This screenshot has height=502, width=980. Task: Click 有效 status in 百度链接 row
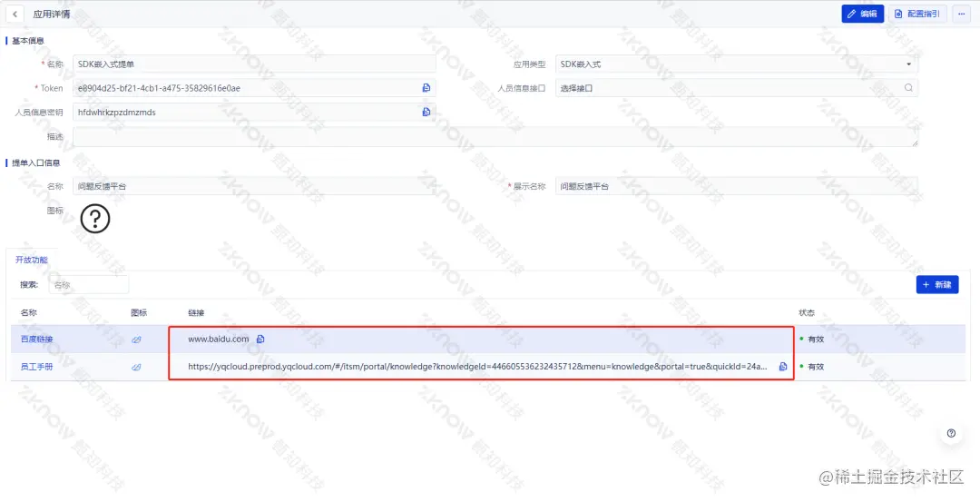pyautogui.click(x=816, y=339)
